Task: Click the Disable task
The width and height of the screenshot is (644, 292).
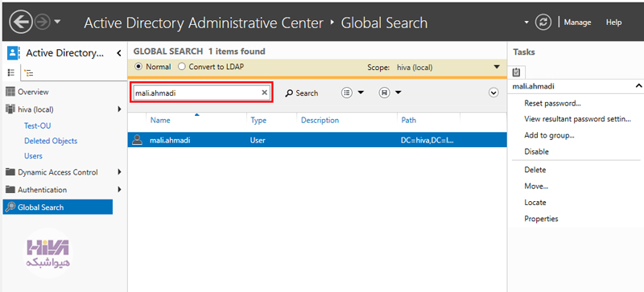Action: pos(536,151)
